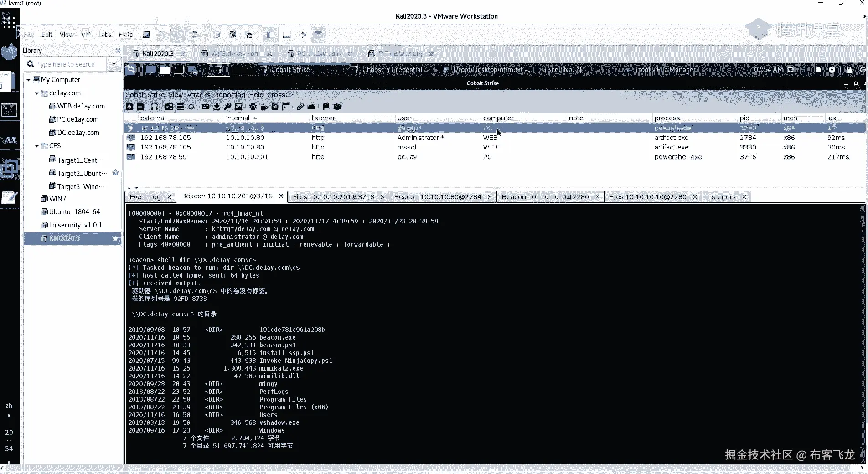The image size is (868, 474).
Task: Open scripted web delivery icon
Action: [286, 107]
